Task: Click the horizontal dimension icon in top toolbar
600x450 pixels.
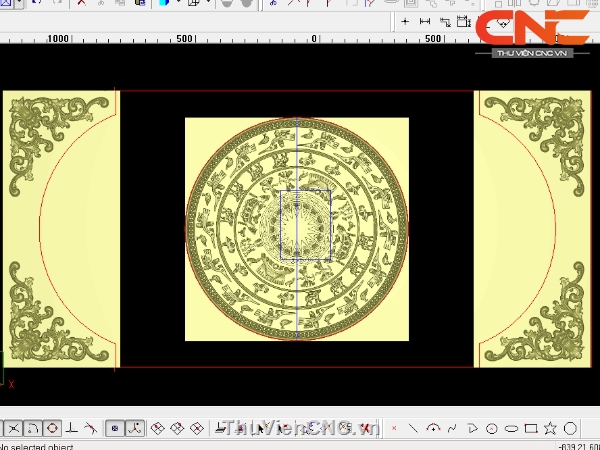Action: pos(425,21)
